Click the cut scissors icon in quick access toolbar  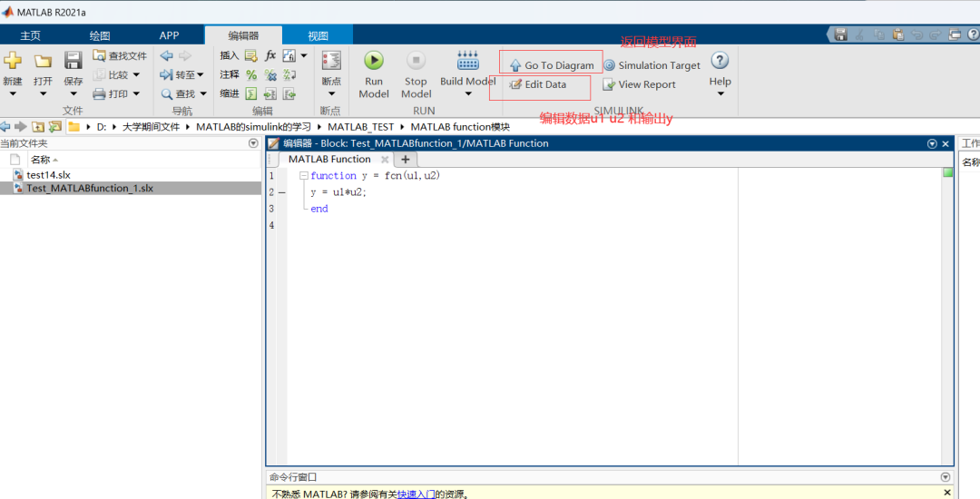coord(860,35)
